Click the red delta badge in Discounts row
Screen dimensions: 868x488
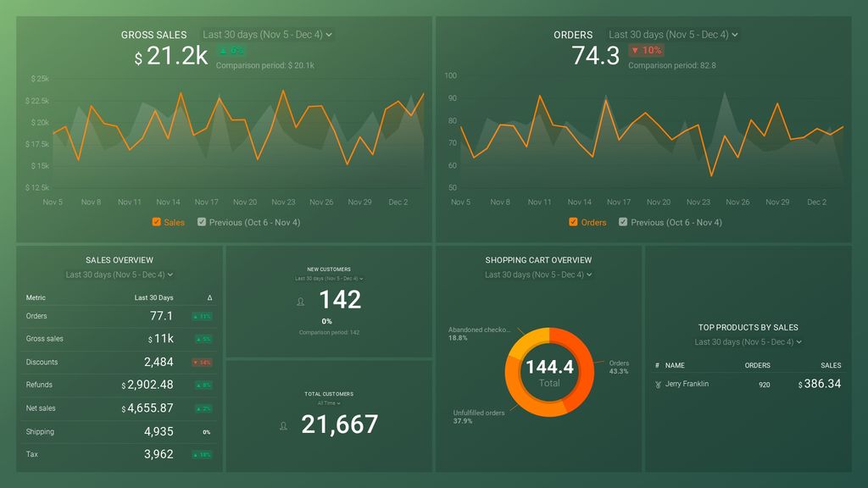(x=202, y=363)
